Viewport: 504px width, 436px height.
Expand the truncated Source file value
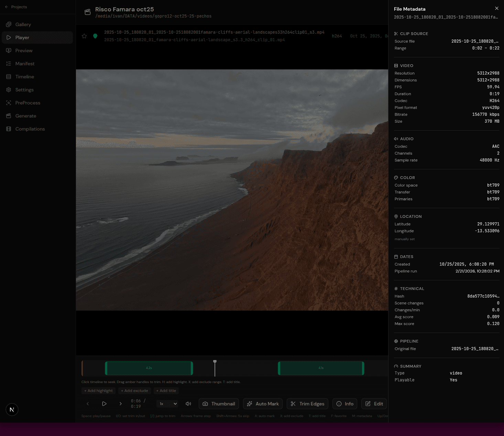(x=474, y=41)
